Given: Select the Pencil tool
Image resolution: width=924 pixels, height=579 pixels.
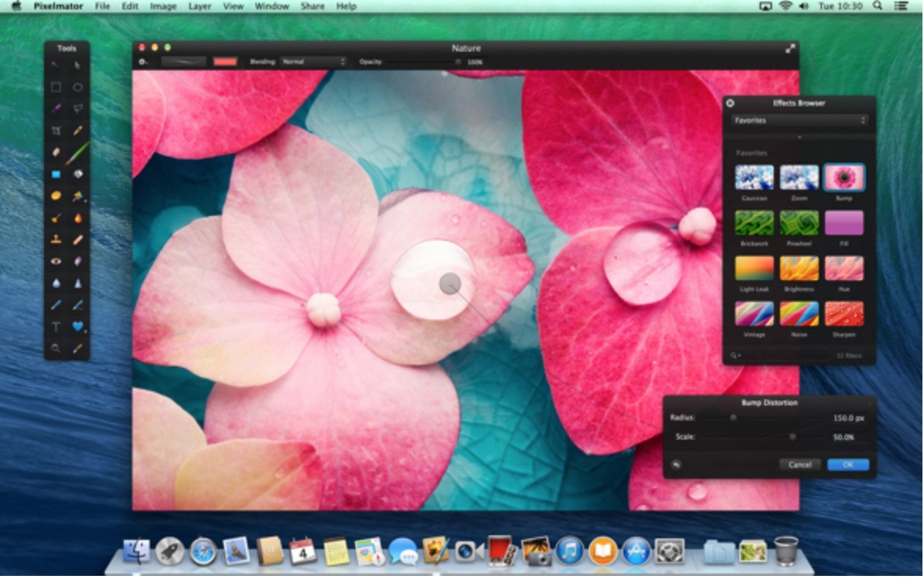Looking at the screenshot, I should click(78, 130).
